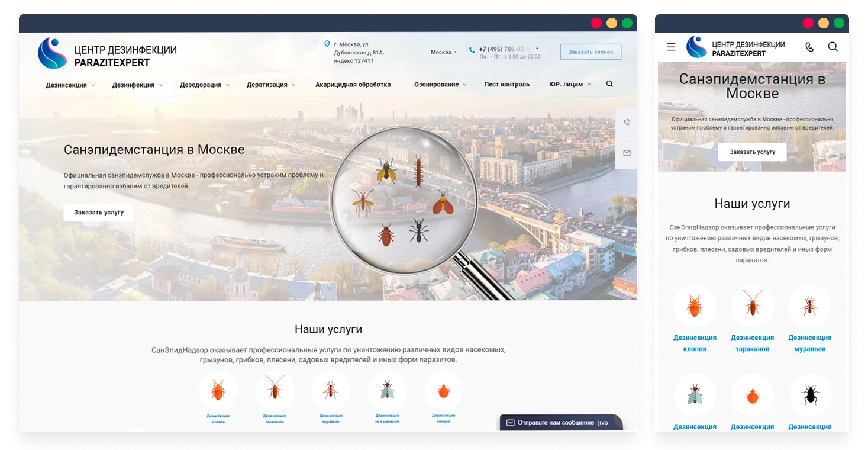Click the desktop bedbug service icon
This screenshot has height=450, width=868.
[218, 390]
